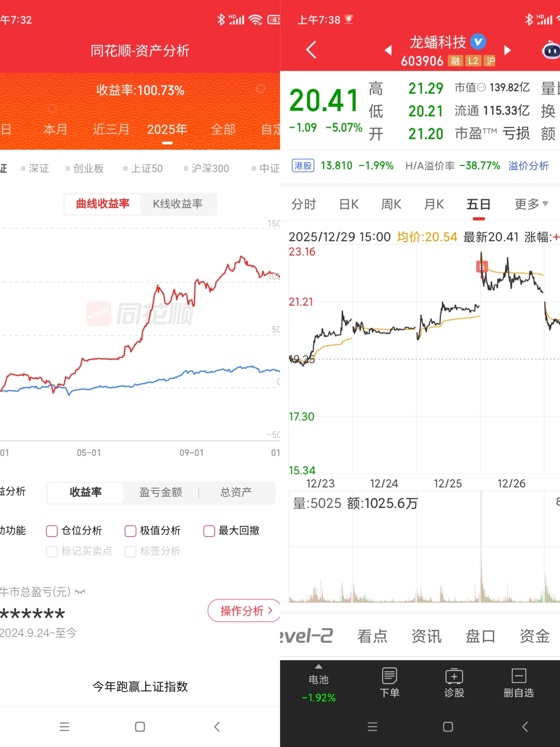This screenshot has width=560, height=747.
Task: Switch to 五日 chart tab
Action: pos(479,204)
